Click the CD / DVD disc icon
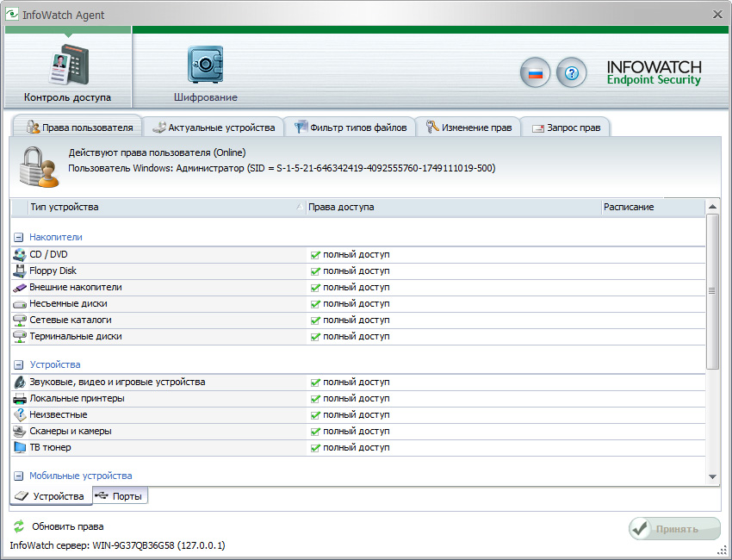Screen dimensions: 732x560 pos(20,254)
